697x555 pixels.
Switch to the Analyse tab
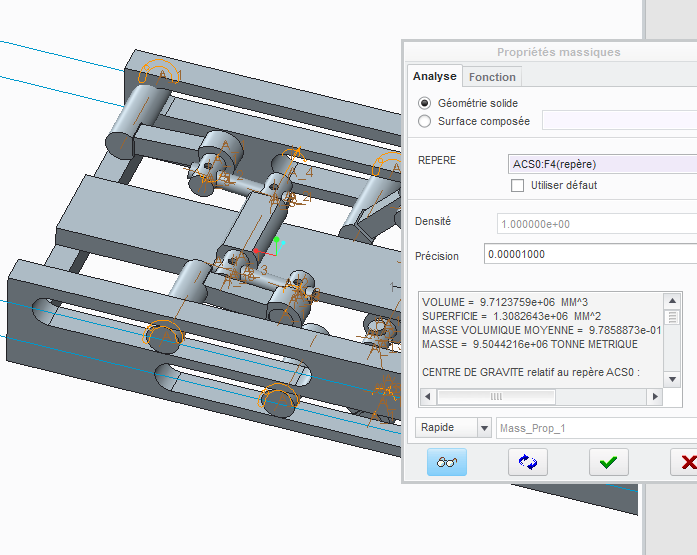[434, 76]
